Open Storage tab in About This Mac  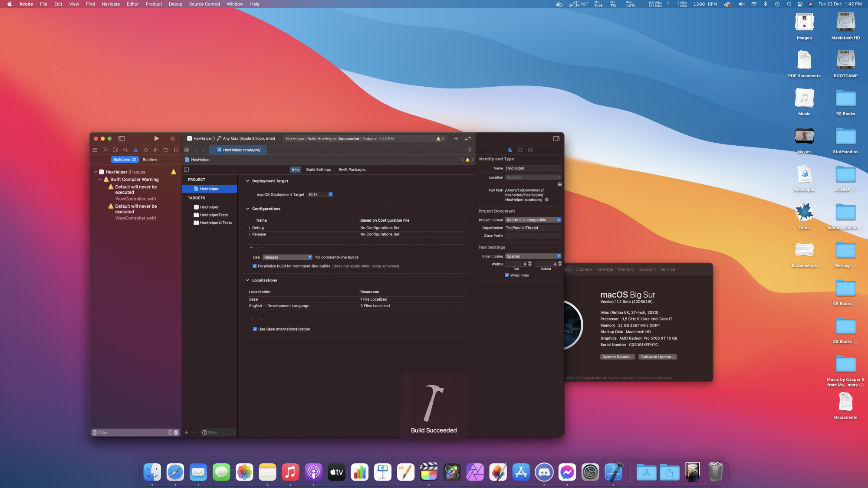605,269
